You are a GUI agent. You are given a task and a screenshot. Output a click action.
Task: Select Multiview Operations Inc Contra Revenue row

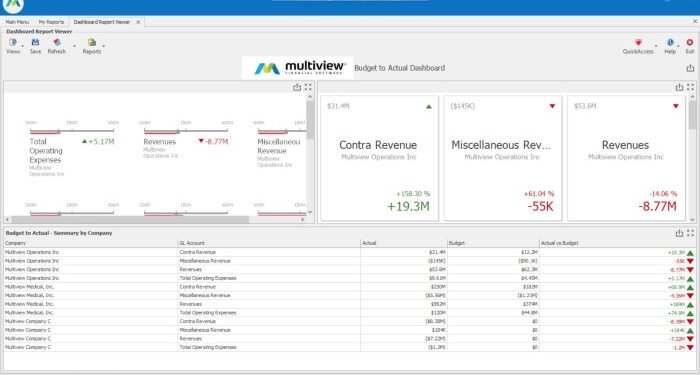[350, 252]
